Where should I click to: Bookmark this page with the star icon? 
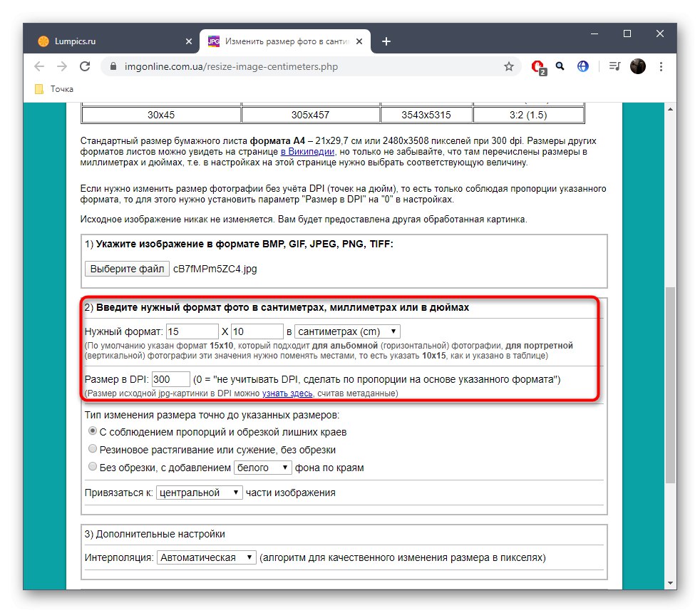(x=509, y=66)
